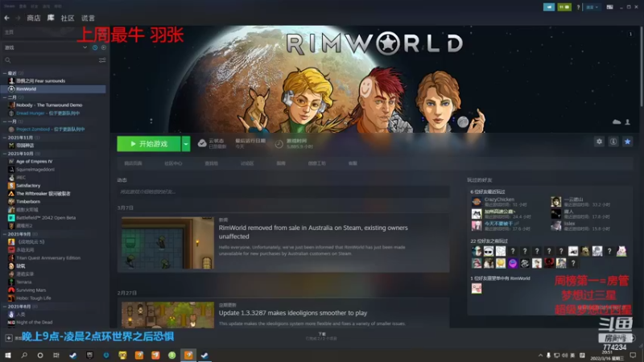Open the Australia news thumbnail image
The width and height of the screenshot is (644, 362).
pos(167,243)
